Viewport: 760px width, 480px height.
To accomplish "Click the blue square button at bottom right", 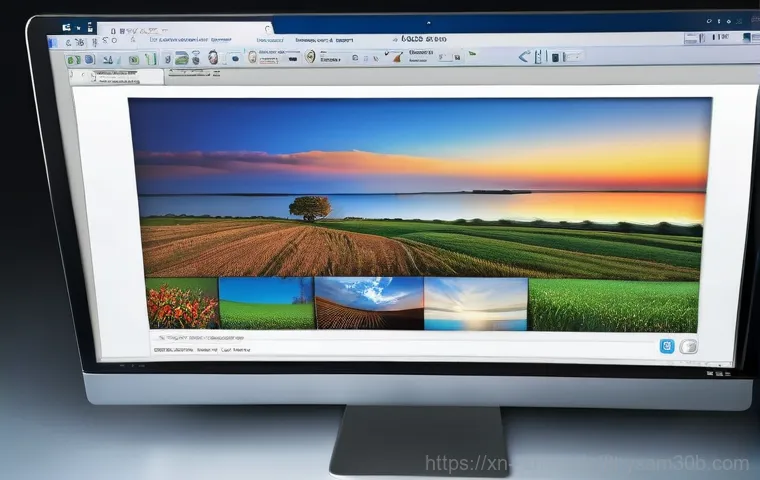I will [667, 346].
